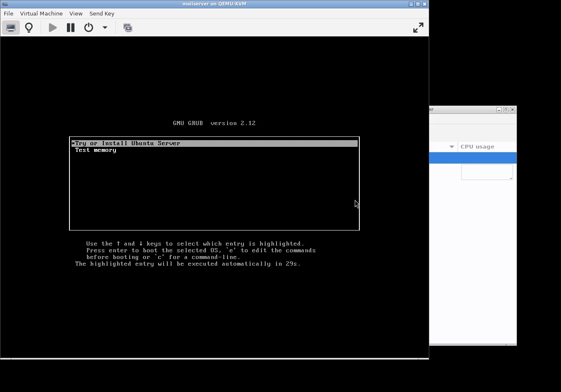Image resolution: width=561 pixels, height=392 pixels.
Task: Pause the virtual machine
Action: [71, 28]
